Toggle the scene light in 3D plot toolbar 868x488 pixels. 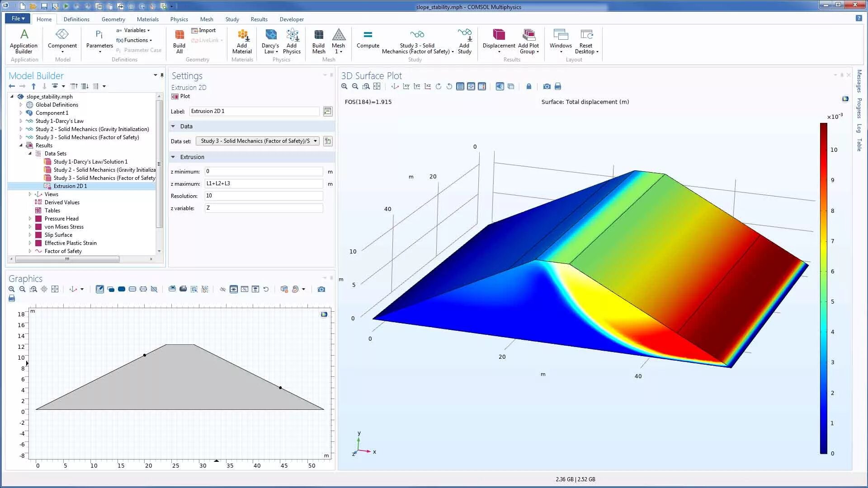pos(500,86)
